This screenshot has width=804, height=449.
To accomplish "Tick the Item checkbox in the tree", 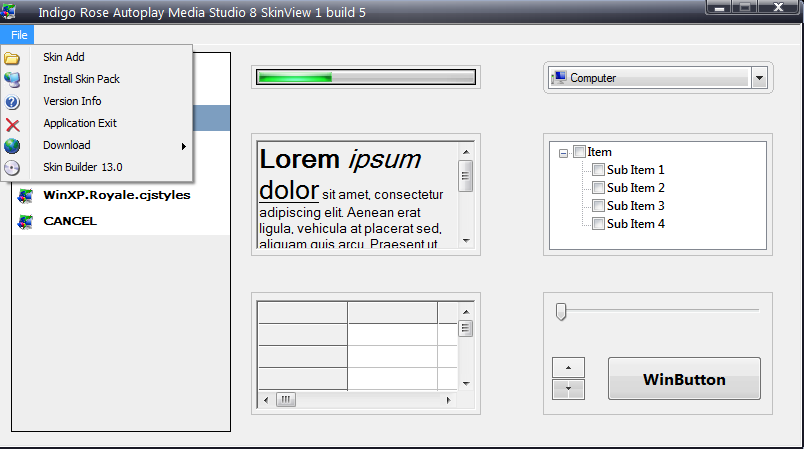I will (x=579, y=152).
